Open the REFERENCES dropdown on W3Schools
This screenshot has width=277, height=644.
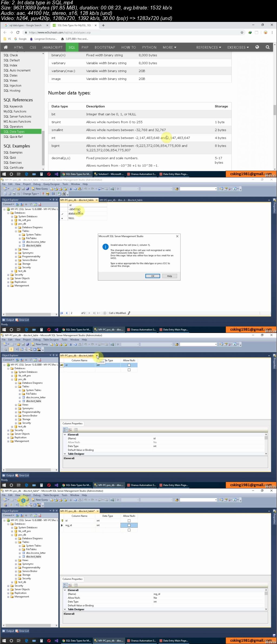[209, 47]
